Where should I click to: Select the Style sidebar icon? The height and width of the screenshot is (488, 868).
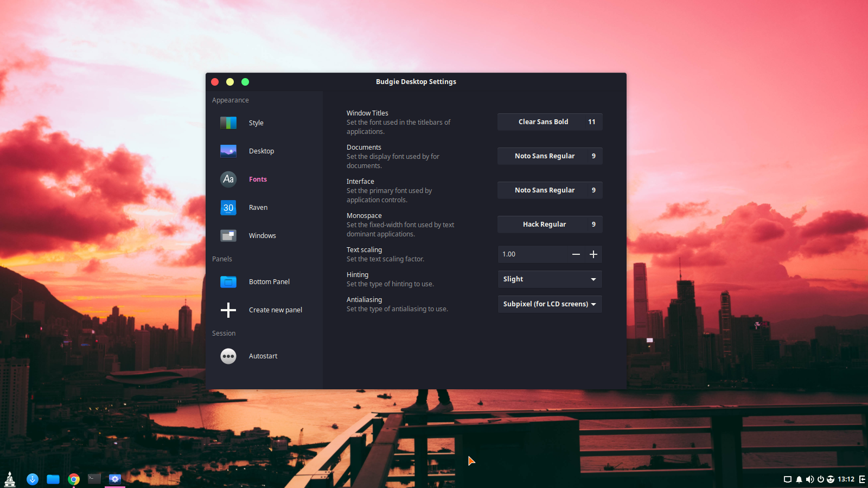tap(228, 123)
